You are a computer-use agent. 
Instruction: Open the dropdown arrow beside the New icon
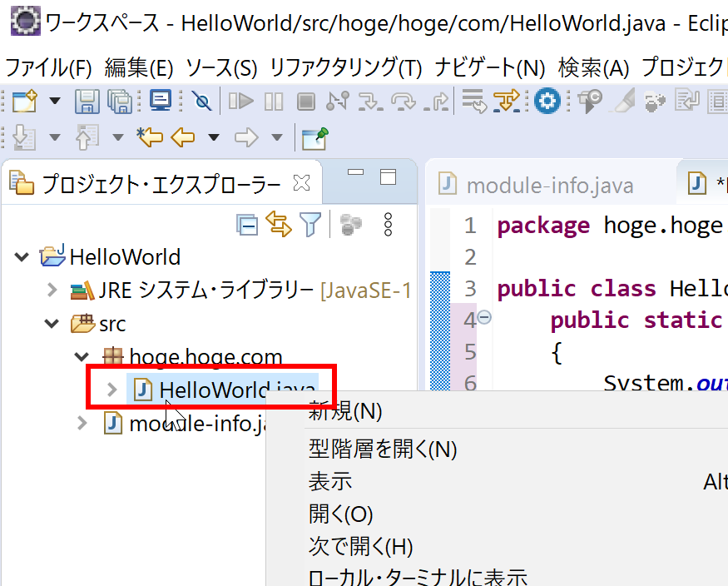point(55,102)
